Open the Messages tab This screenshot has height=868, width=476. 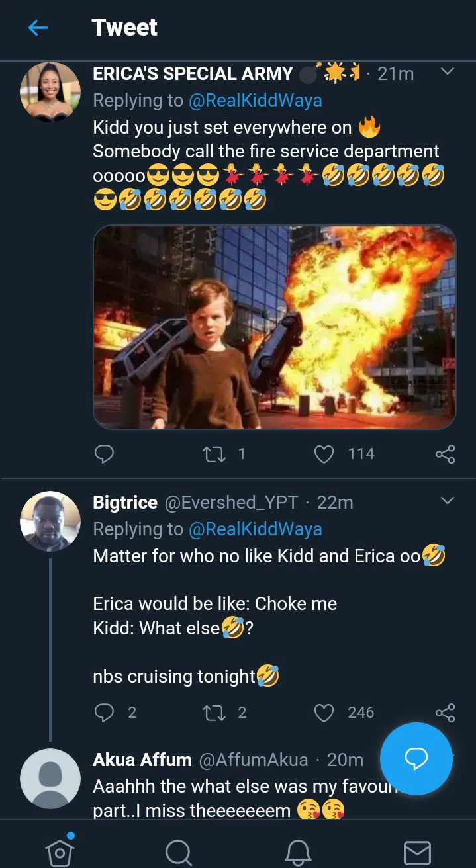click(x=417, y=852)
